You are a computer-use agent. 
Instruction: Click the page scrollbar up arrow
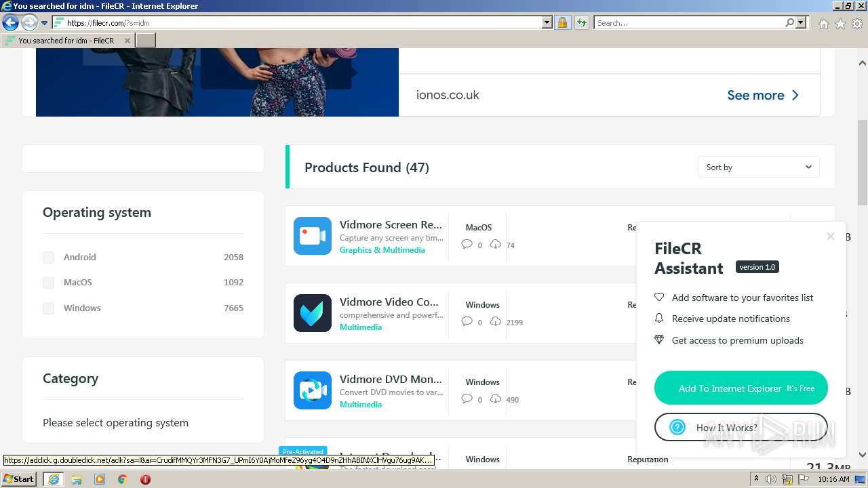pos(863,63)
